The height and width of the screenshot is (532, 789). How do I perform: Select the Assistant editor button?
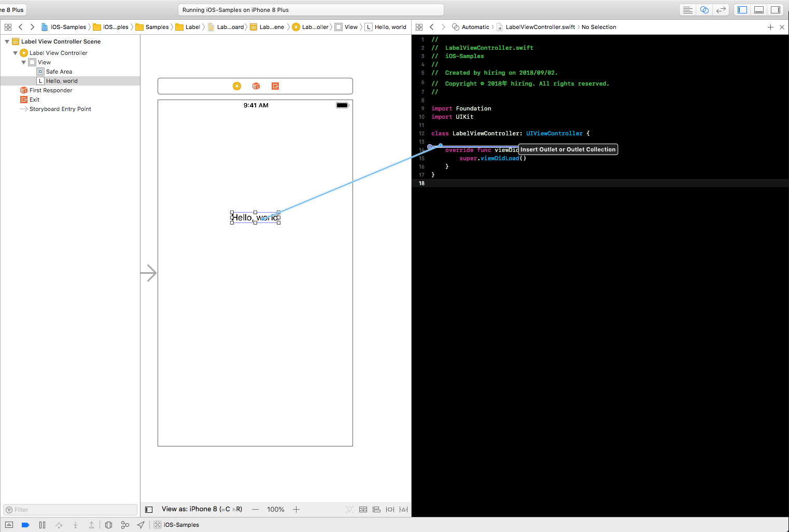click(704, 10)
